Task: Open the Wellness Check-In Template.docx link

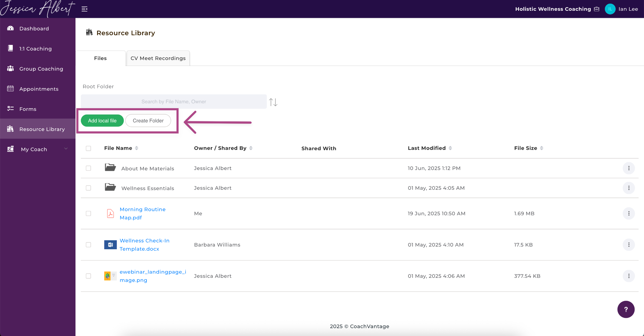Action: point(144,245)
